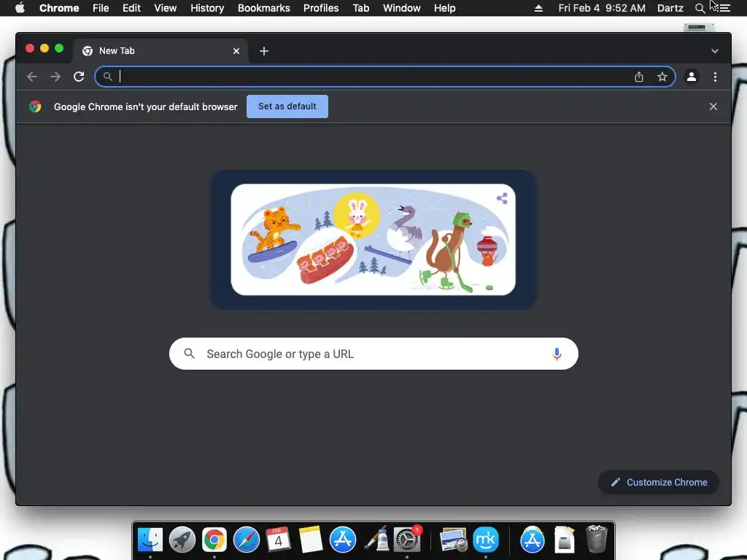Open the Notification Center list icon

[x=724, y=8]
